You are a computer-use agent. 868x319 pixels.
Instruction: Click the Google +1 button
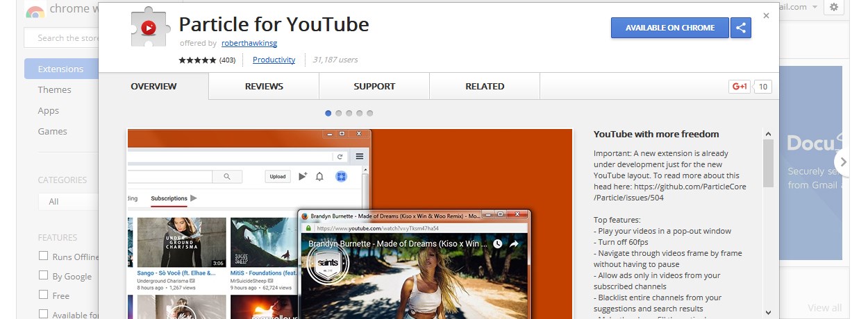click(x=739, y=87)
